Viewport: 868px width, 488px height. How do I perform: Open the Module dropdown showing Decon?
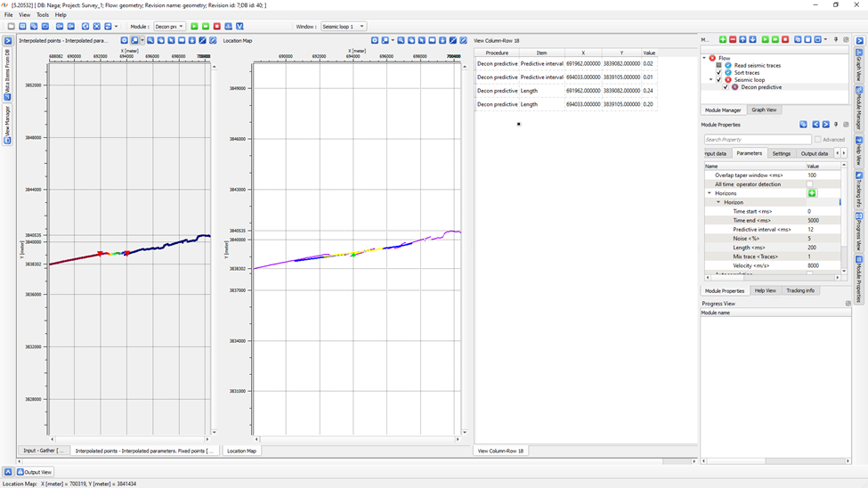click(x=169, y=27)
